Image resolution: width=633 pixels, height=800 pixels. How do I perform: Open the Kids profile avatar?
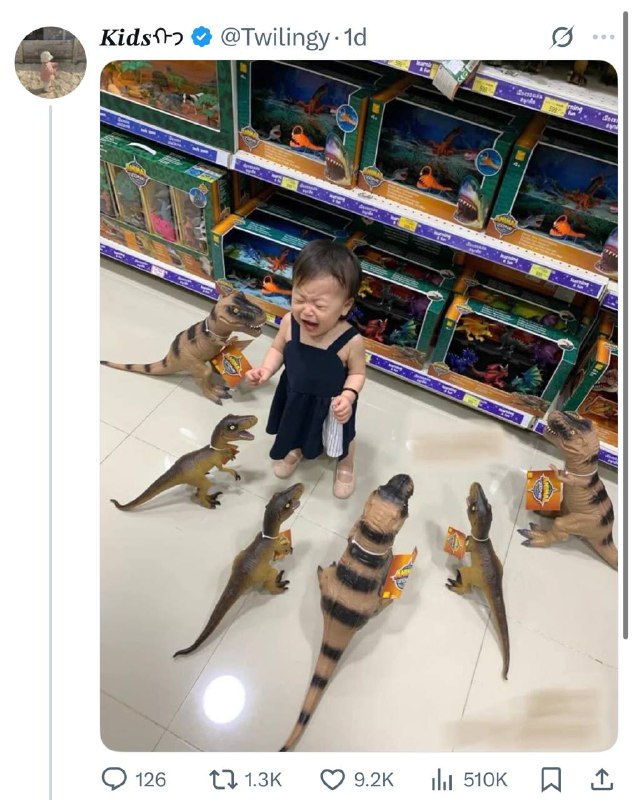pyautogui.click(x=50, y=62)
